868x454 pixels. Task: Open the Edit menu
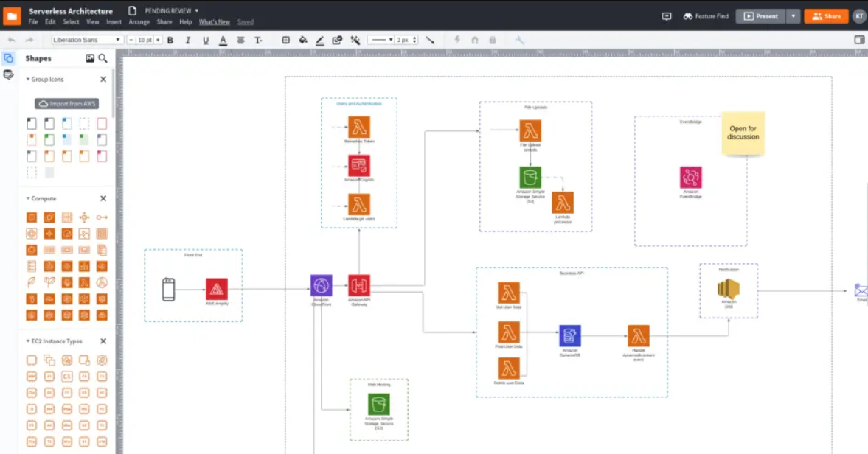coord(50,22)
